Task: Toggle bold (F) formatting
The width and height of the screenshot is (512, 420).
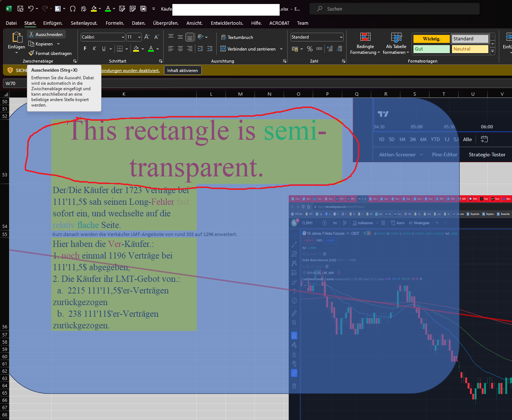Action: click(85, 49)
